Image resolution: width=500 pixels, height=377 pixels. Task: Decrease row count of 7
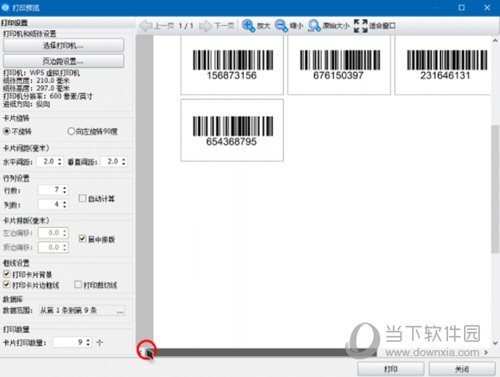coord(65,192)
